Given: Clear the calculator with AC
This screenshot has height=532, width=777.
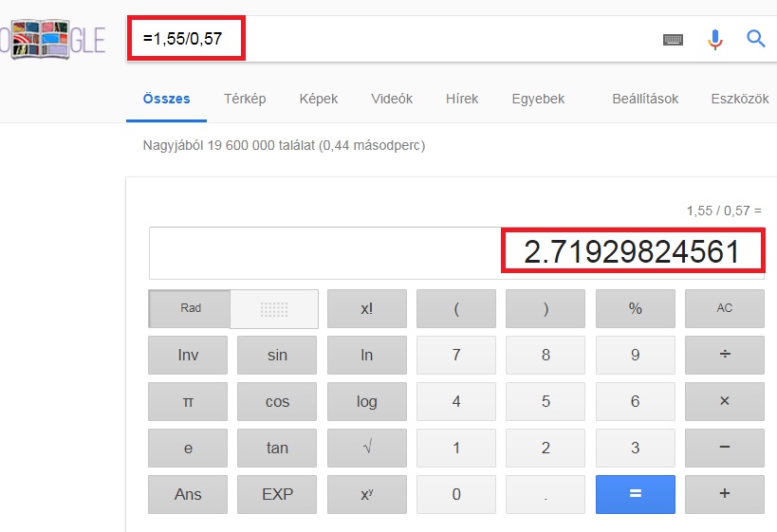Looking at the screenshot, I should point(725,308).
